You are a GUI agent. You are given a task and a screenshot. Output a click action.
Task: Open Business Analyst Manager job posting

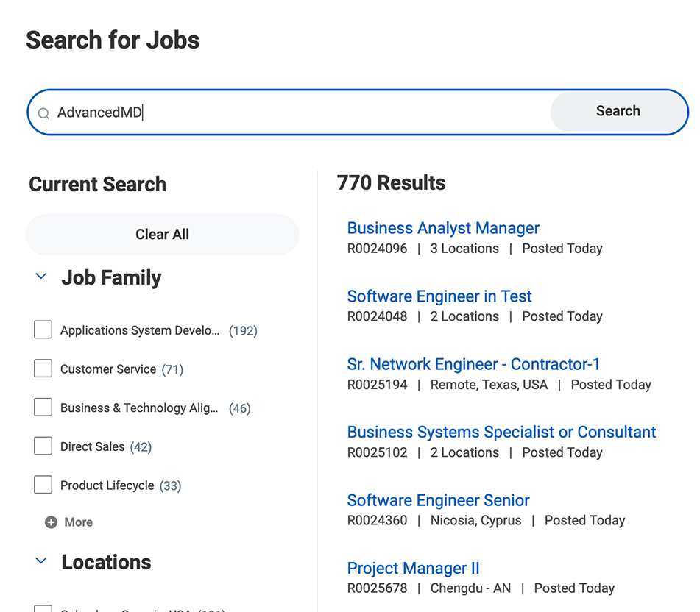coord(443,228)
